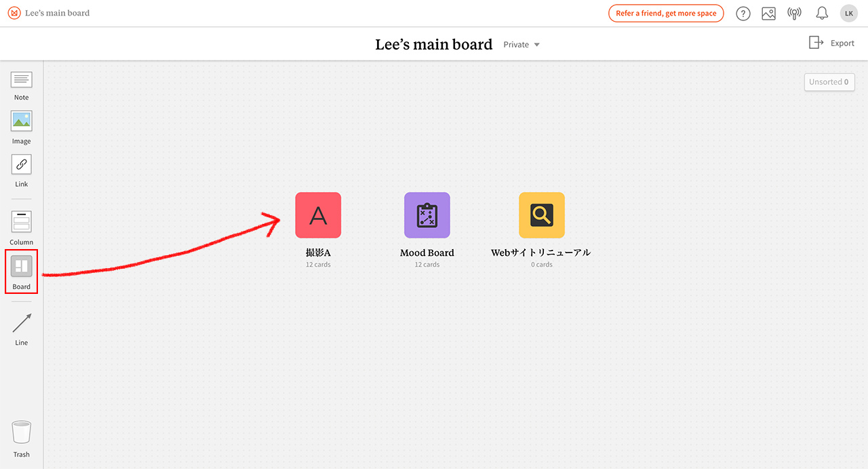Click the Milanote logo home icon
The image size is (868, 469).
pyautogui.click(x=14, y=13)
